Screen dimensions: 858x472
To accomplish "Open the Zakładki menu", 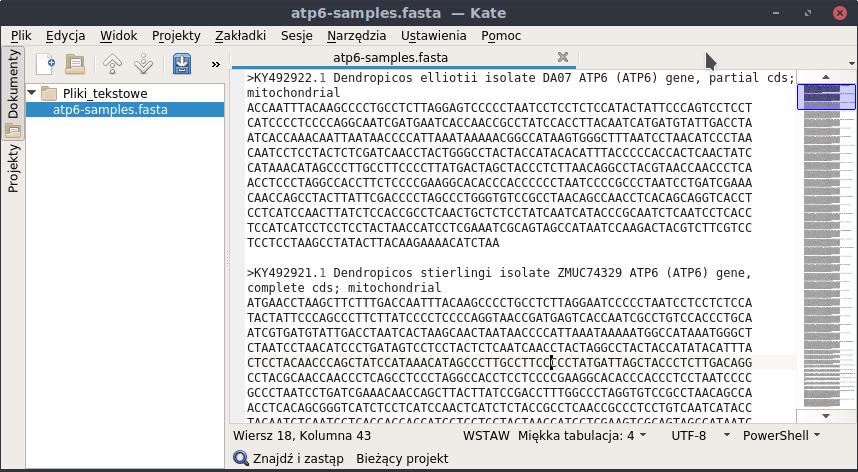I will 240,35.
